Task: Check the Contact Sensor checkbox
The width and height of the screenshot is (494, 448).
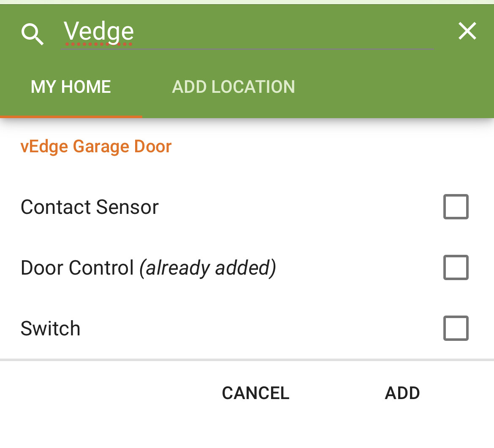Action: coord(456,207)
